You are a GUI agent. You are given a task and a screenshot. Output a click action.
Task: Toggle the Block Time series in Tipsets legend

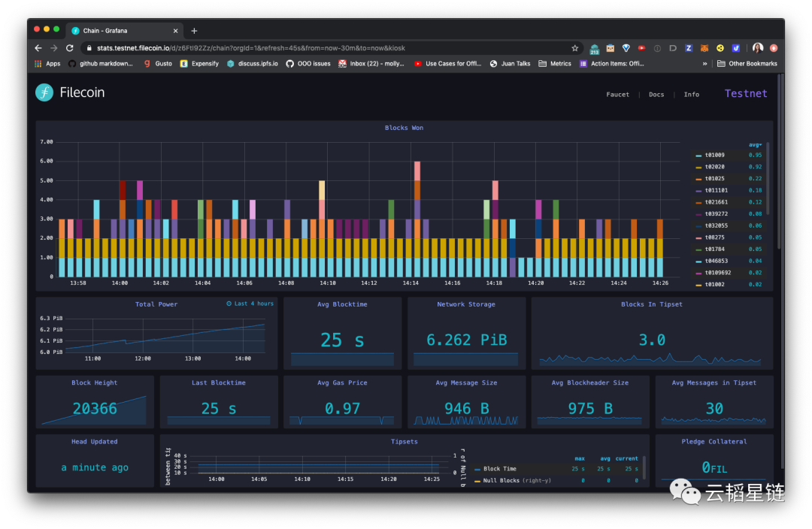[x=499, y=469]
